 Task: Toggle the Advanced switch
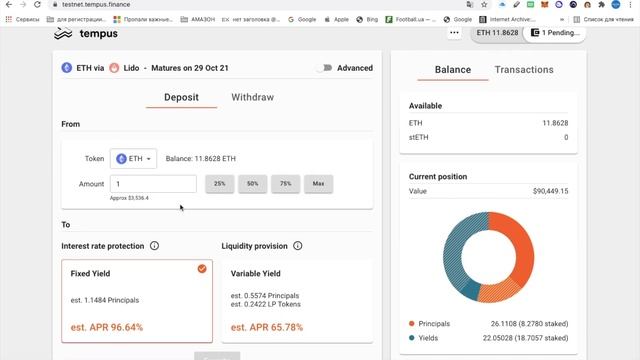click(x=324, y=68)
